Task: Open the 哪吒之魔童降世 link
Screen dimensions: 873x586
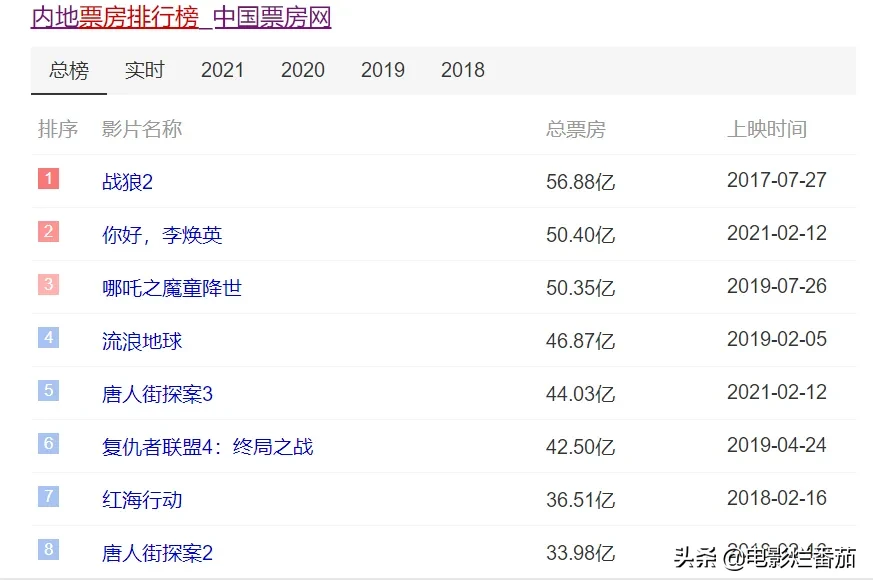Action: click(x=173, y=287)
